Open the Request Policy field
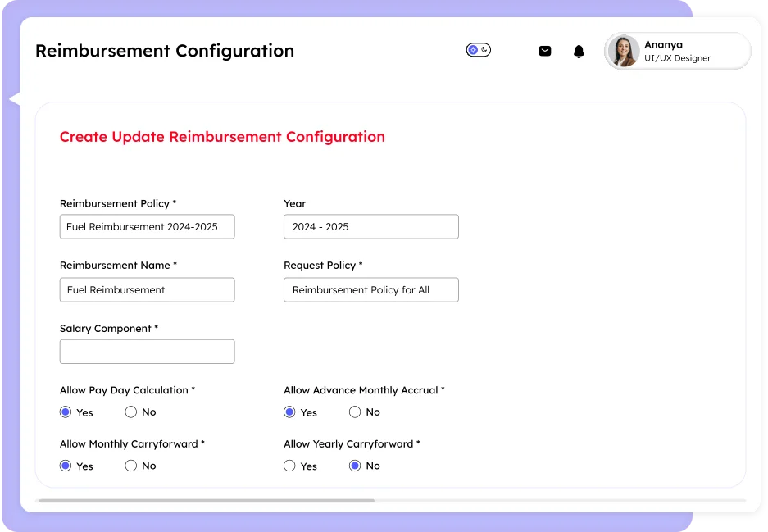 (x=370, y=290)
